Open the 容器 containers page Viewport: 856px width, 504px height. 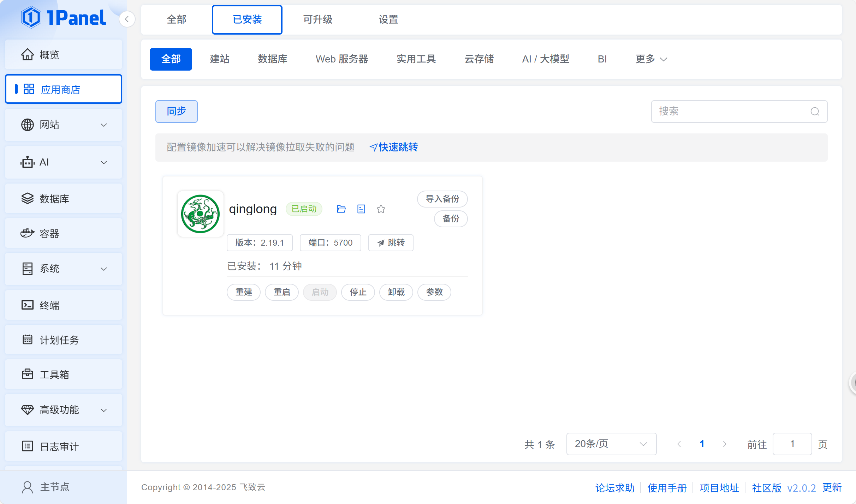pos(64,233)
